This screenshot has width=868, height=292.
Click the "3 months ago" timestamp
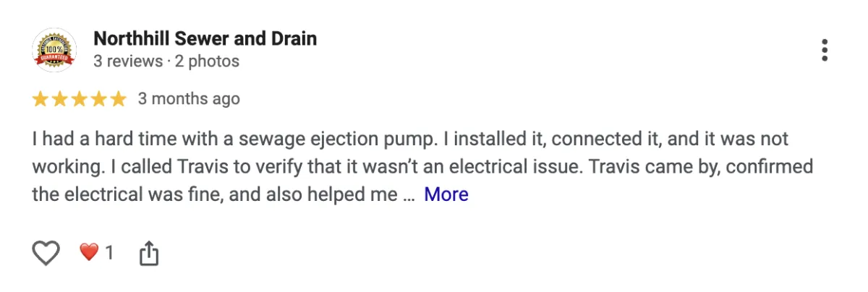(189, 98)
